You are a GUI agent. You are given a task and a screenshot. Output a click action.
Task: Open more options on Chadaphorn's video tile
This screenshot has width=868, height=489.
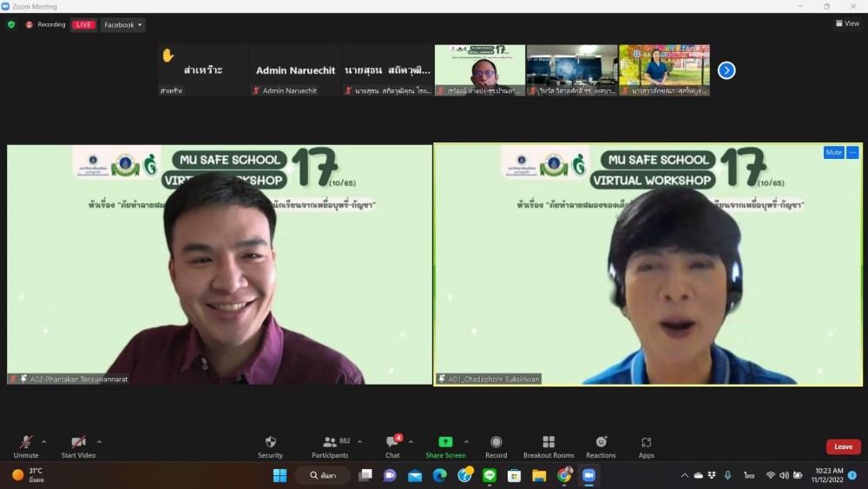click(x=852, y=153)
